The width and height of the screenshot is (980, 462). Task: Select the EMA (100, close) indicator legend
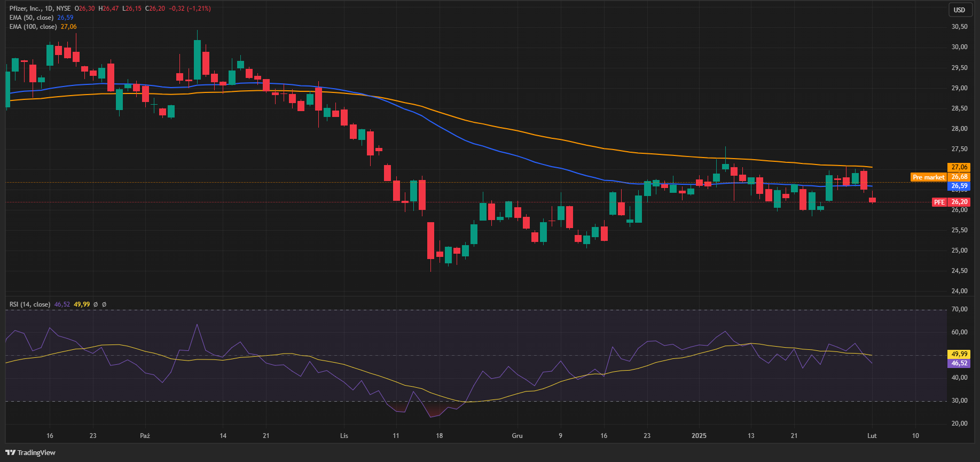click(x=33, y=27)
